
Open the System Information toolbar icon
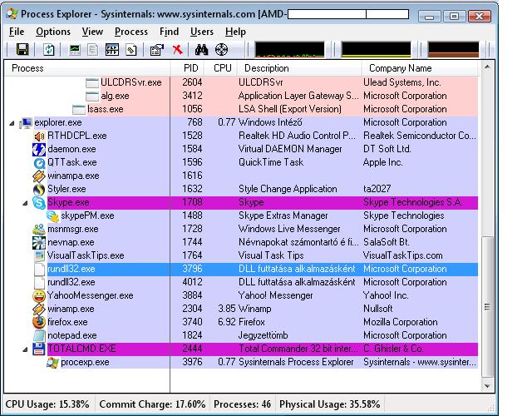(75, 50)
